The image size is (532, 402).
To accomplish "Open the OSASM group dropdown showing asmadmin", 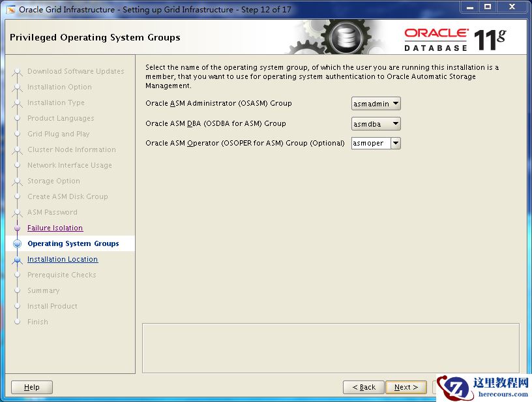I will pos(376,104).
